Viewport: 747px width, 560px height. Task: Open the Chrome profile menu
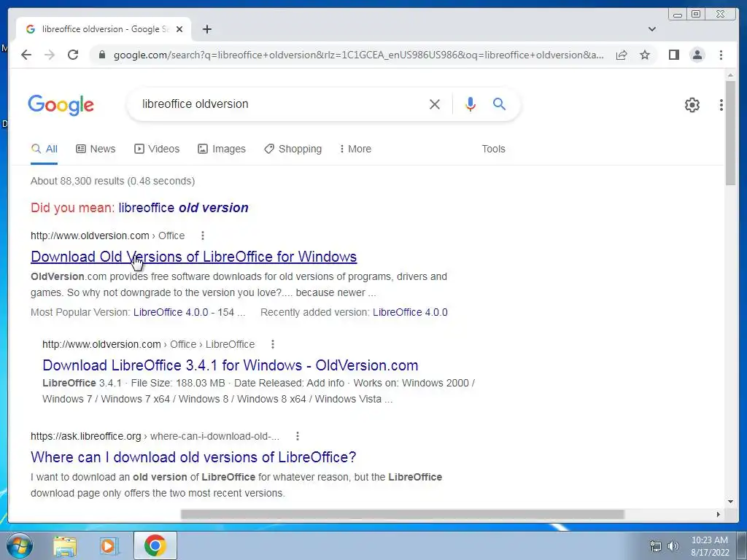point(697,55)
